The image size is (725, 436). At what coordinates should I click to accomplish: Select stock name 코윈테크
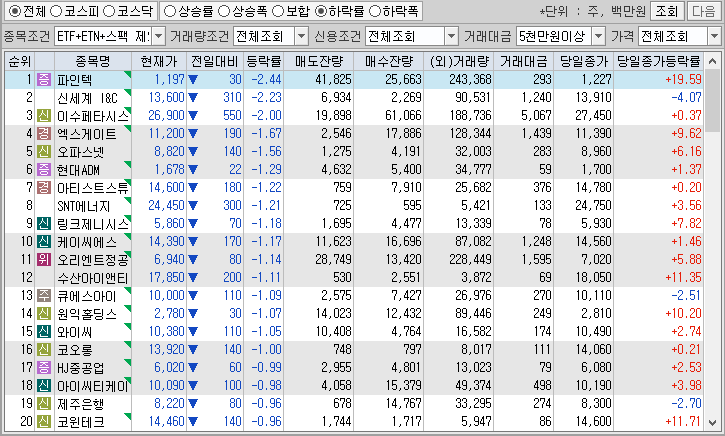80,423
